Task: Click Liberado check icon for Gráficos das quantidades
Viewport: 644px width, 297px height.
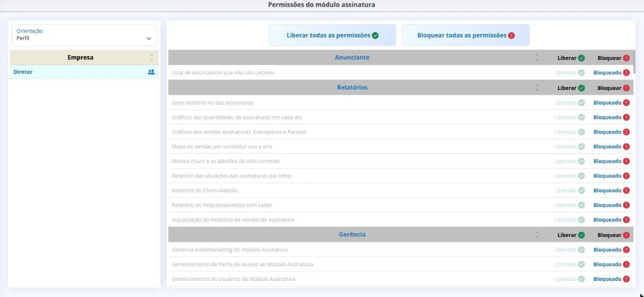Action: [582, 118]
